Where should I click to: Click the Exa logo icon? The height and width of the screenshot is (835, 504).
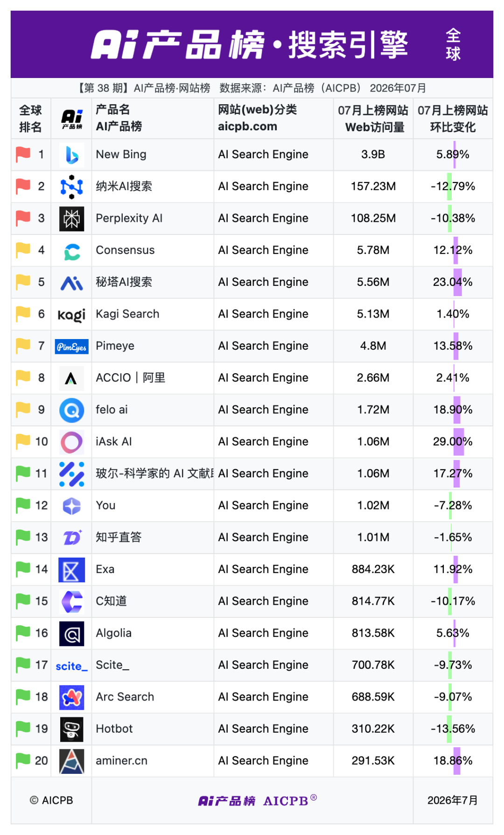tap(72, 570)
